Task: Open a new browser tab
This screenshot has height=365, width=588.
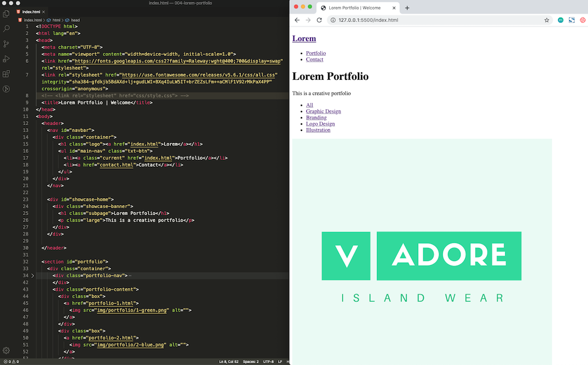Action: click(407, 8)
